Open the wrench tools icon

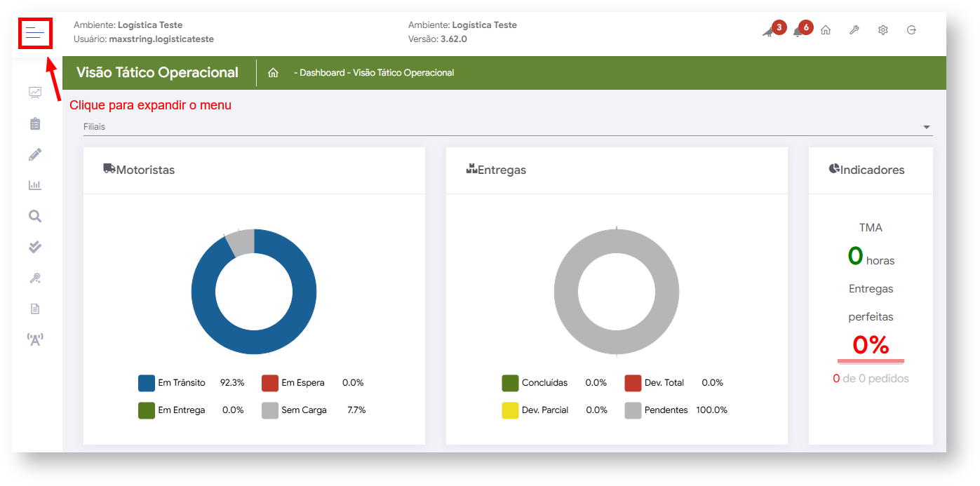pos(854,30)
